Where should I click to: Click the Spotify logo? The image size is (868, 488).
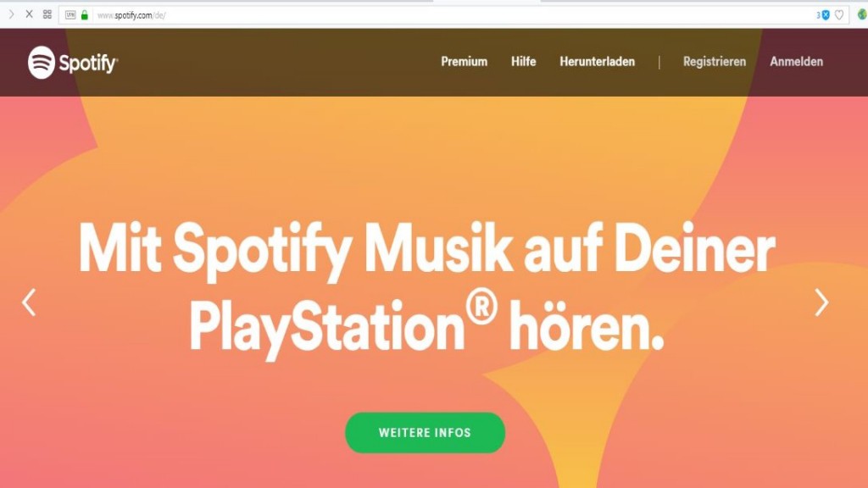coord(73,62)
